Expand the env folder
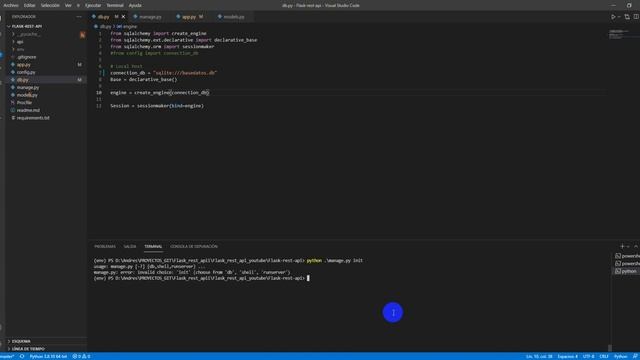Image resolution: width=640 pixels, height=360 pixels. coord(20,49)
